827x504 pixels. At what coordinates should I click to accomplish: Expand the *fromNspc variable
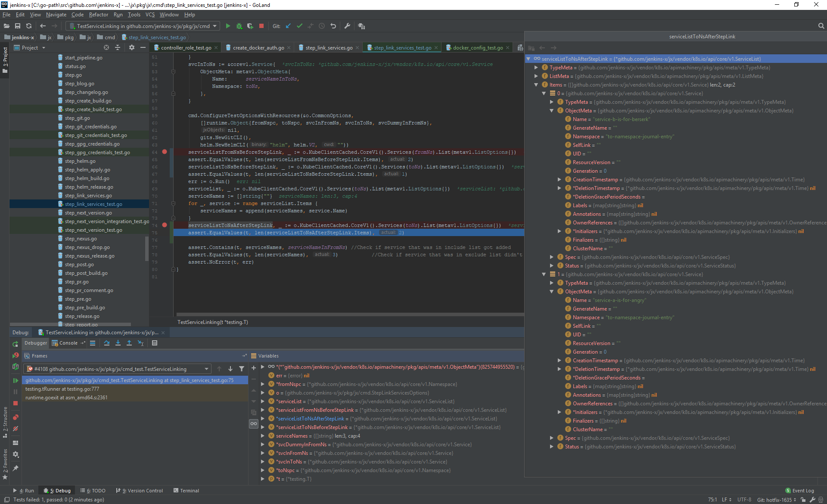[x=263, y=384]
